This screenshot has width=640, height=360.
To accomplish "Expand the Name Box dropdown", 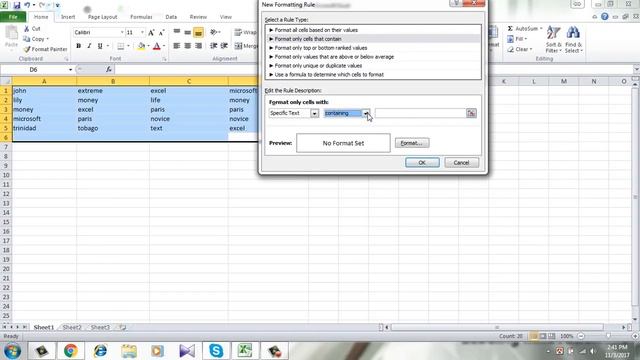I will click(70, 69).
